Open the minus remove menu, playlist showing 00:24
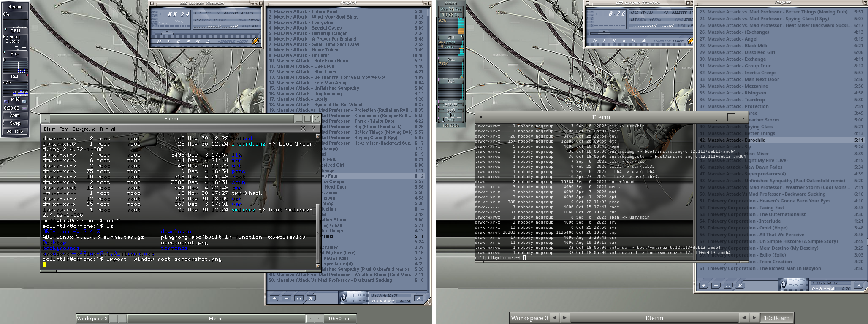Screen dimensions: 868x324 coord(287,298)
